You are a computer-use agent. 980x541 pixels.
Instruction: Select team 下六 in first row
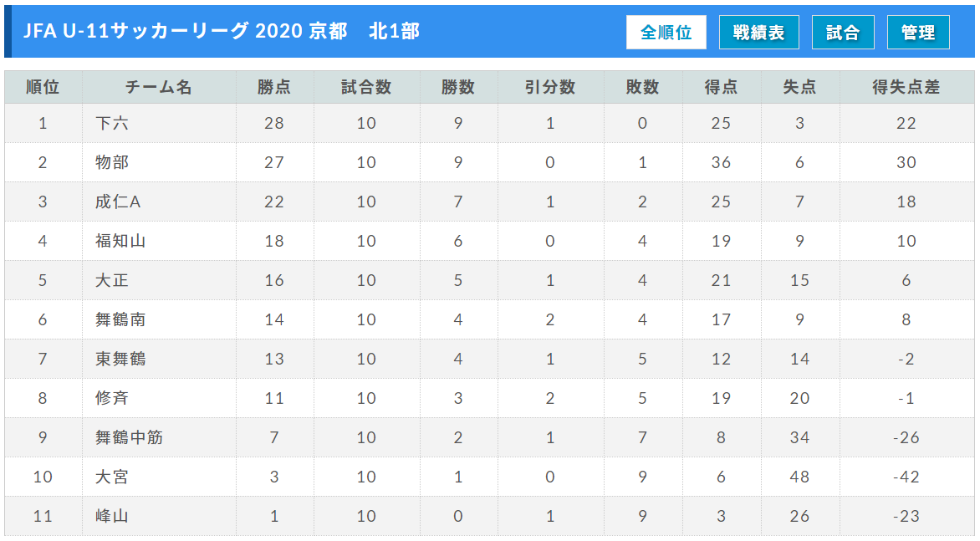click(x=112, y=123)
